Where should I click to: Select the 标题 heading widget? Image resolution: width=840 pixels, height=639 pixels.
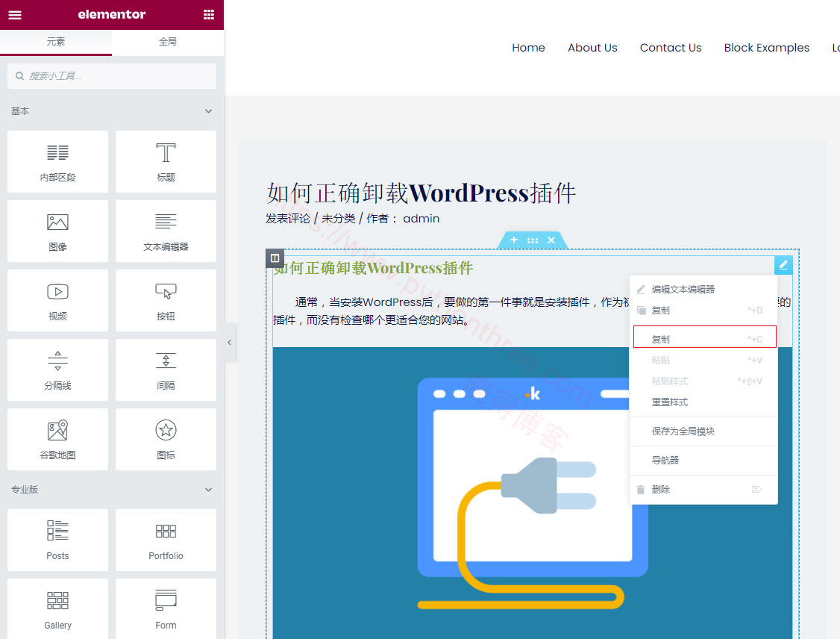166,161
